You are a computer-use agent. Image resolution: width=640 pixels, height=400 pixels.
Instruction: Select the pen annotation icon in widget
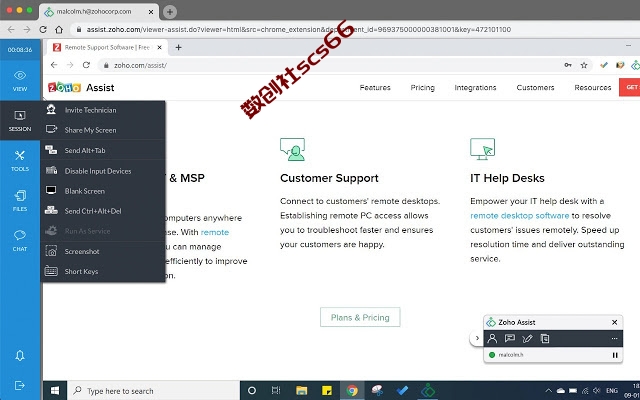coord(527,338)
